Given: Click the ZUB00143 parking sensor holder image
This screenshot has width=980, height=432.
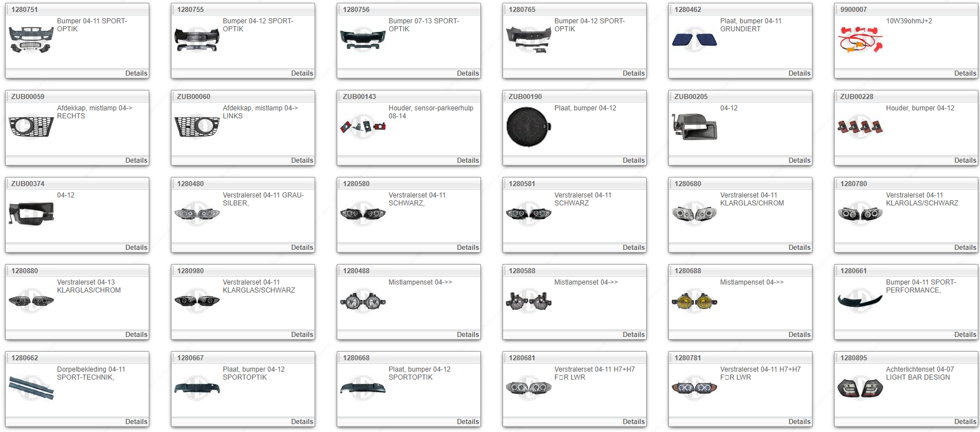Looking at the screenshot, I should [x=363, y=126].
